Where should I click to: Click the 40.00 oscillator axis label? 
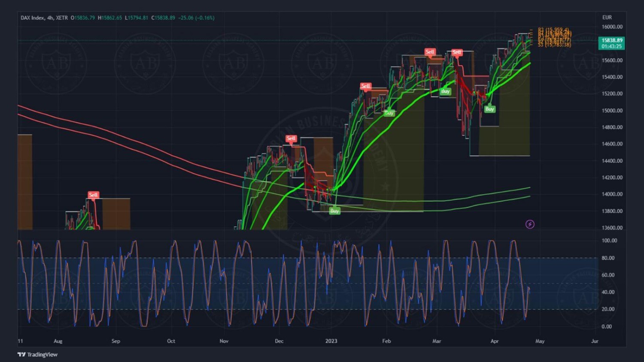pos(608,292)
